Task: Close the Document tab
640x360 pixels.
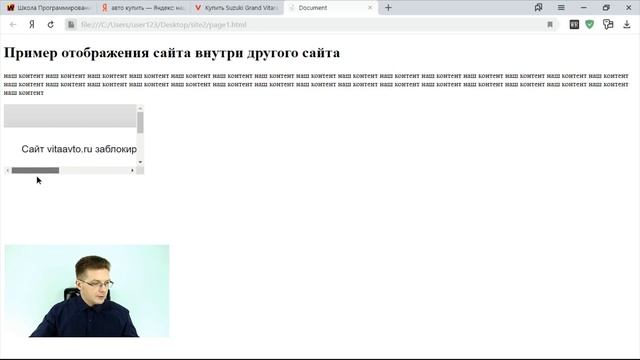Action: point(370,8)
